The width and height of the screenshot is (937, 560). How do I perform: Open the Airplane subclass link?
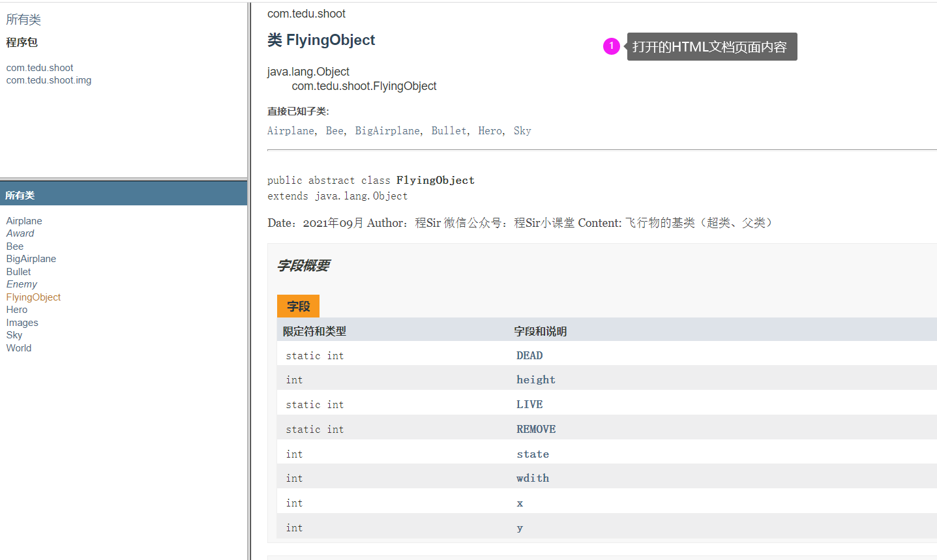291,131
